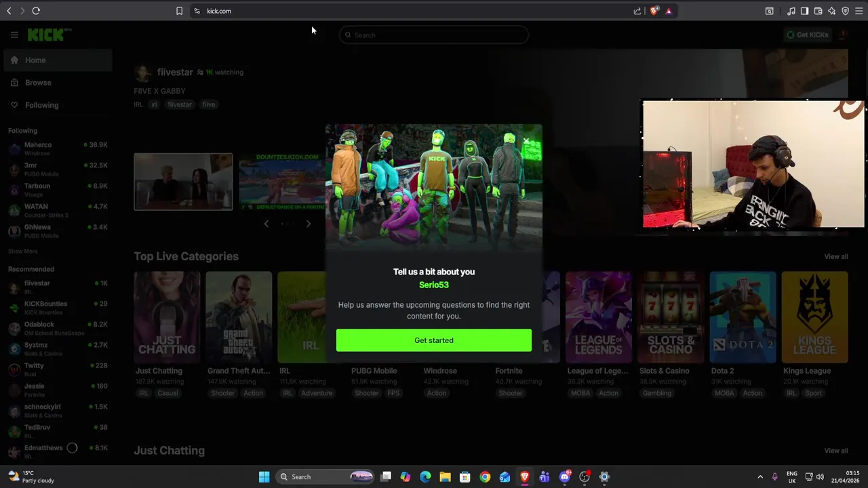Click the Gambling tag under Slots & Casino
The height and width of the screenshot is (488, 868).
(x=657, y=393)
